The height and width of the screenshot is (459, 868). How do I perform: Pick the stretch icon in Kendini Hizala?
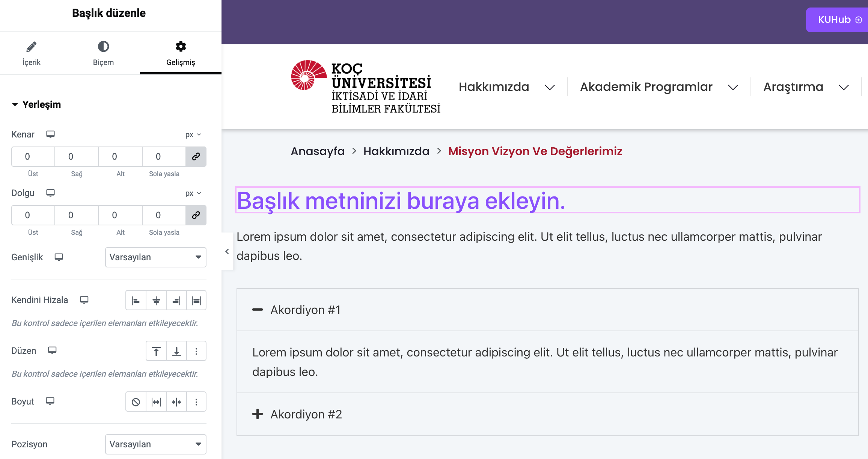[x=196, y=300]
